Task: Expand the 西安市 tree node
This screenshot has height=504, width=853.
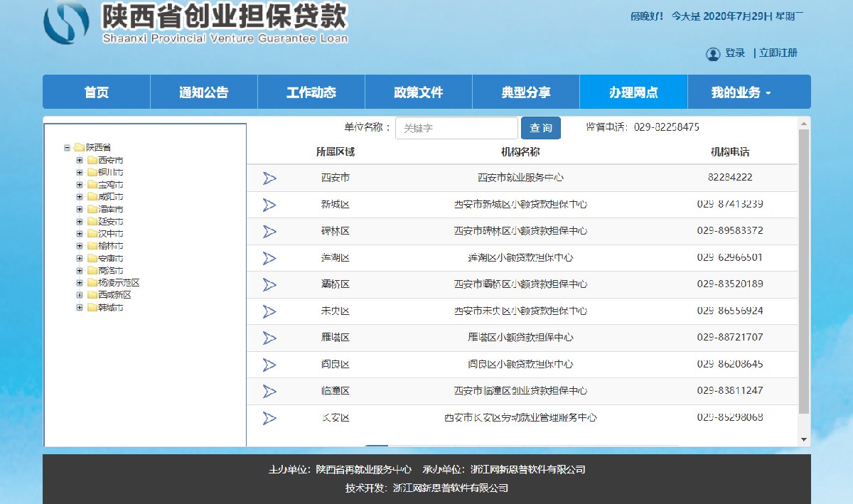Action: pos(80,160)
